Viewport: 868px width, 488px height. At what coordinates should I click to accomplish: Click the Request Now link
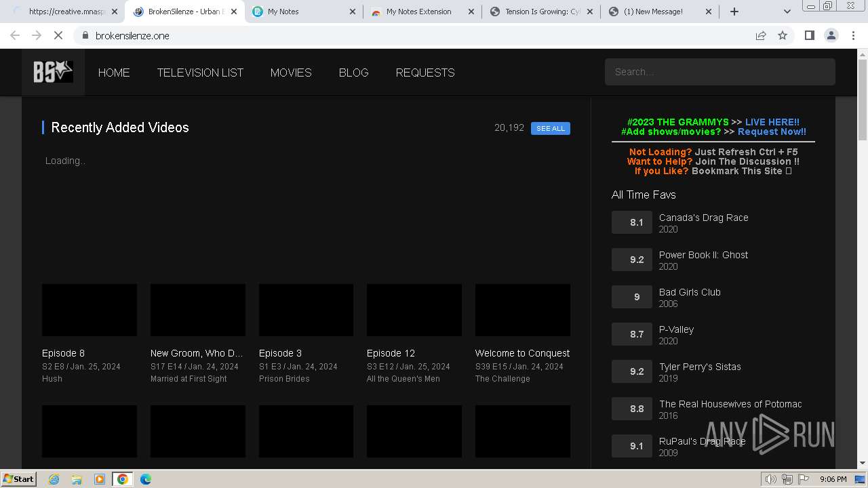[x=772, y=131]
